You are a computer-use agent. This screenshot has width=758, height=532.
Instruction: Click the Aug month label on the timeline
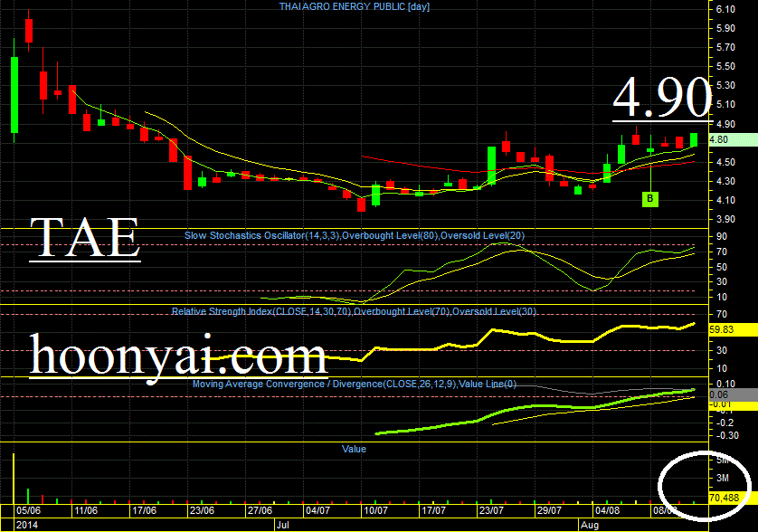coord(590,525)
